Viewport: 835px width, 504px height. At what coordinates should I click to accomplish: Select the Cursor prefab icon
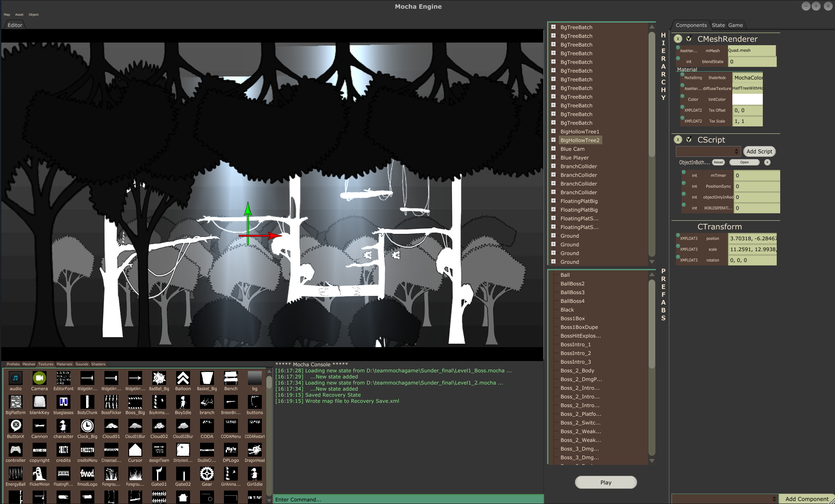(135, 450)
